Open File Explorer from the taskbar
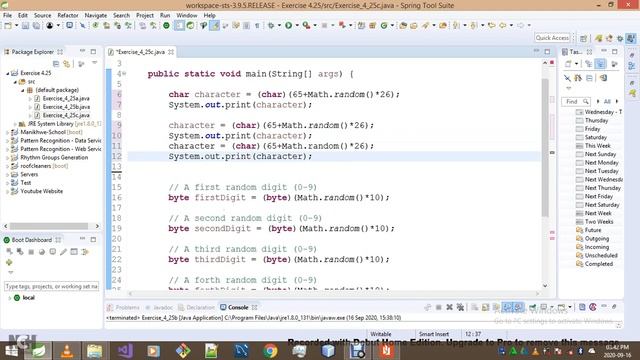Screen dimensions: 640x360 [x=94, y=351]
